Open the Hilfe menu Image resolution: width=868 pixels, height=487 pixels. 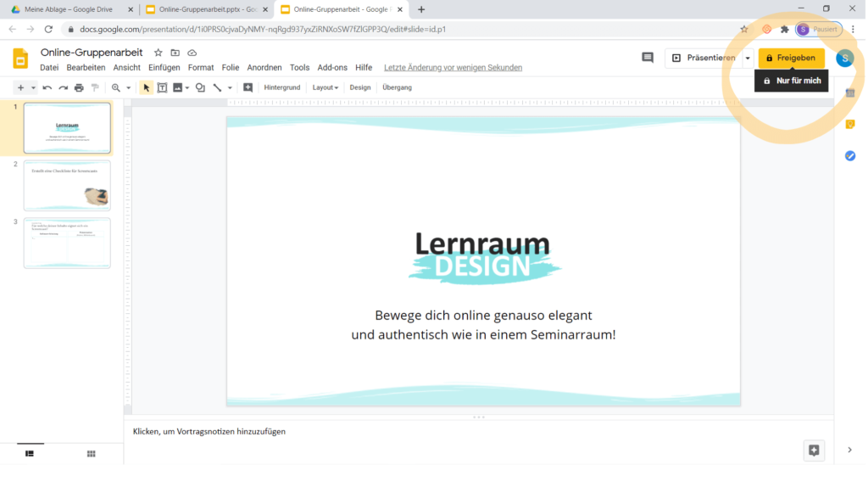[364, 68]
